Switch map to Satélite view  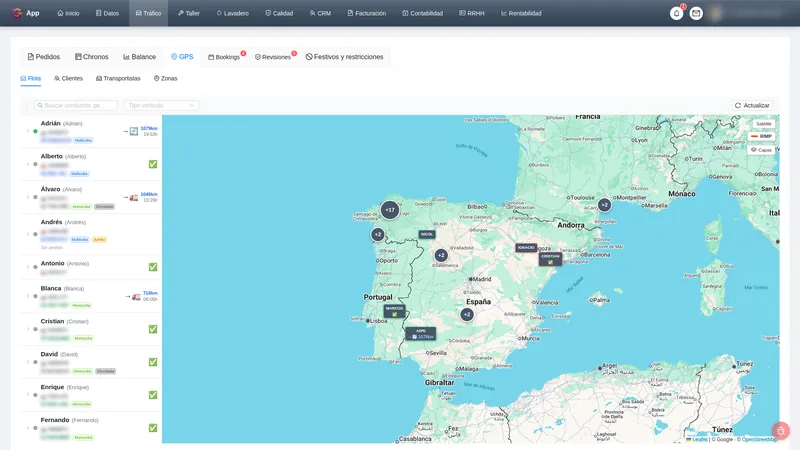764,124
